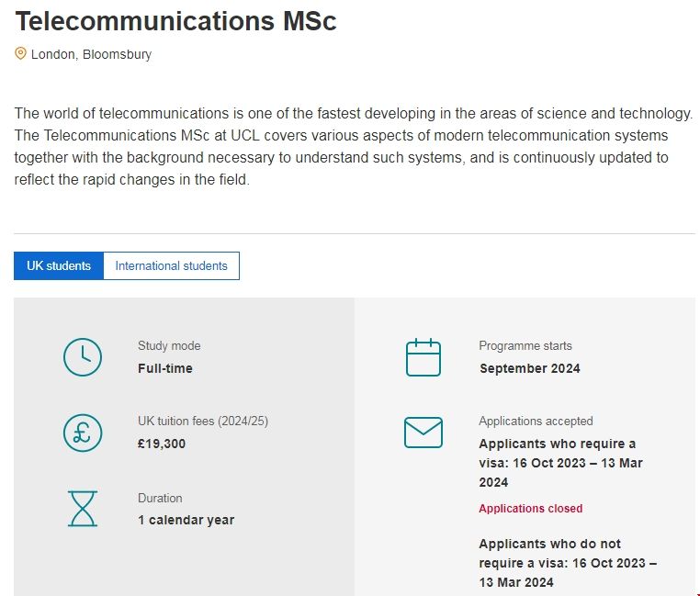Click the Telecommunications MSc page heading
The image size is (700, 596).
click(x=175, y=21)
